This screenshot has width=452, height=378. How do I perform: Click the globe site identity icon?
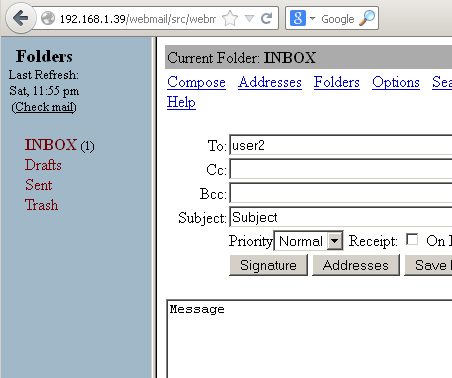coord(48,18)
